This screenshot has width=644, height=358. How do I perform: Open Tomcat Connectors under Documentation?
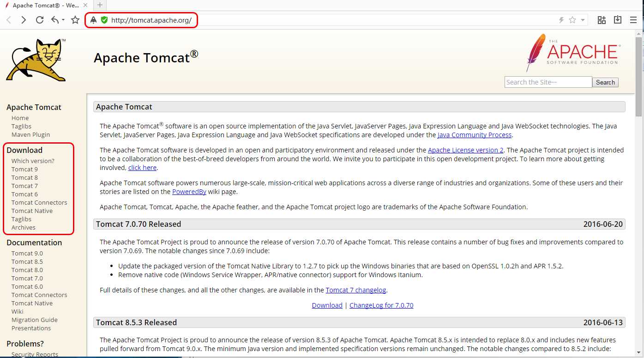coord(39,295)
